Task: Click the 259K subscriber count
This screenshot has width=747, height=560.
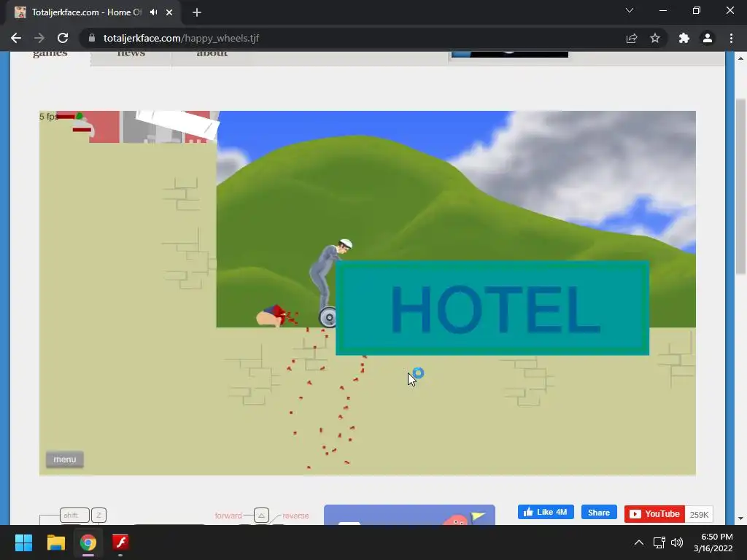Action: tap(699, 514)
